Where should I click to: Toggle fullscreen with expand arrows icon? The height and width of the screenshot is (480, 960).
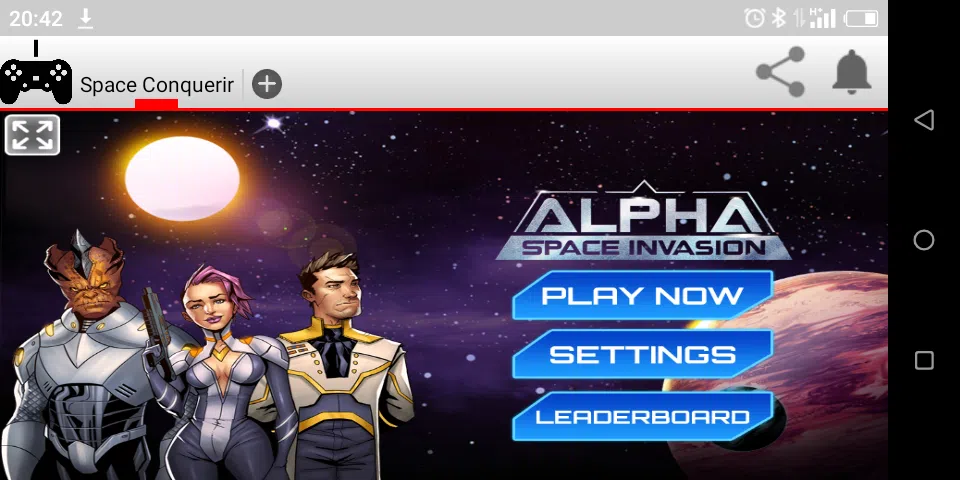[x=32, y=135]
